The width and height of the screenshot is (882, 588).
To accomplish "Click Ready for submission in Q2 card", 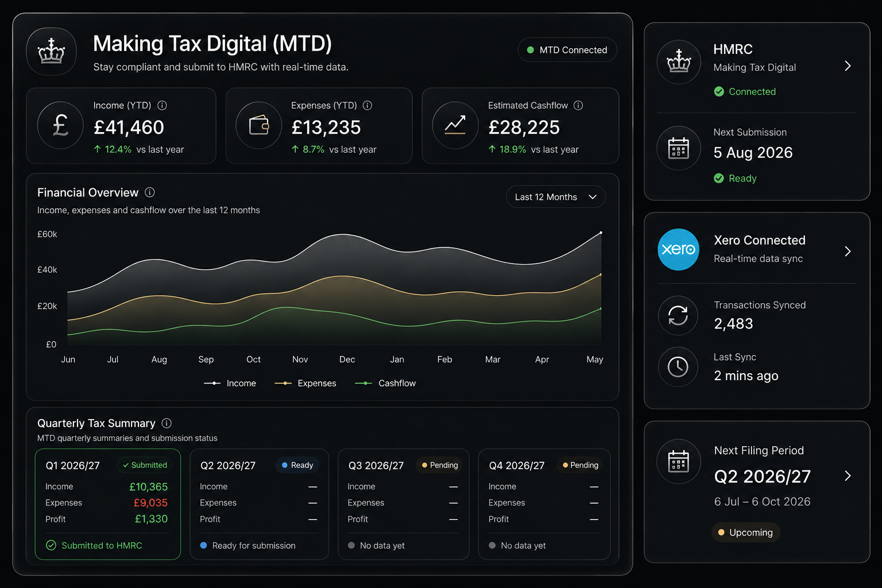I will click(x=254, y=546).
